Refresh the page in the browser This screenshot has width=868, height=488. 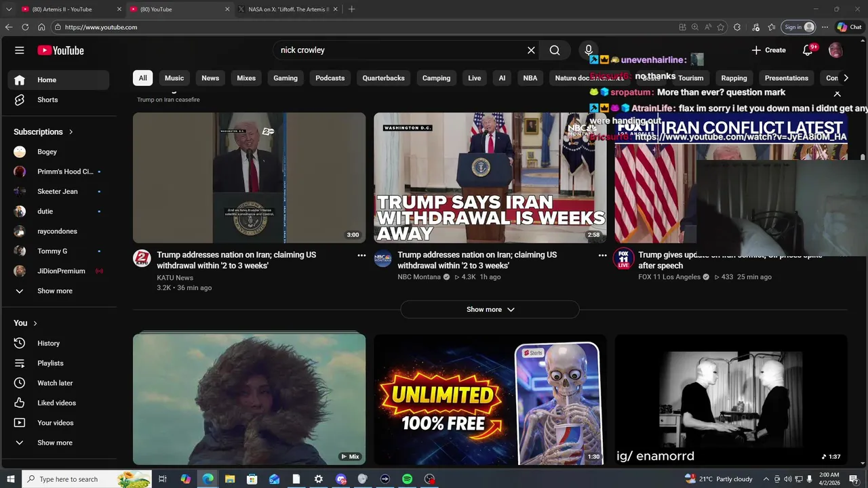[25, 27]
